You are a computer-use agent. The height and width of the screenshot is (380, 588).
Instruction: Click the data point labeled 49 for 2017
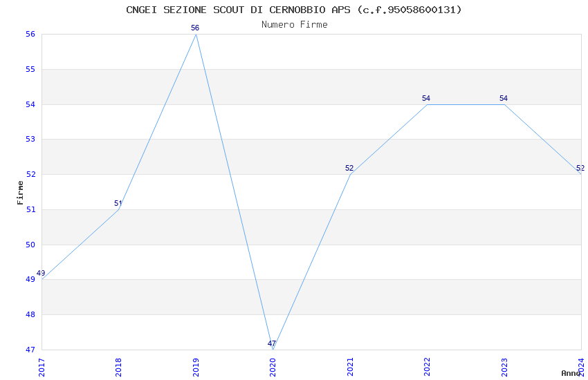(42, 279)
